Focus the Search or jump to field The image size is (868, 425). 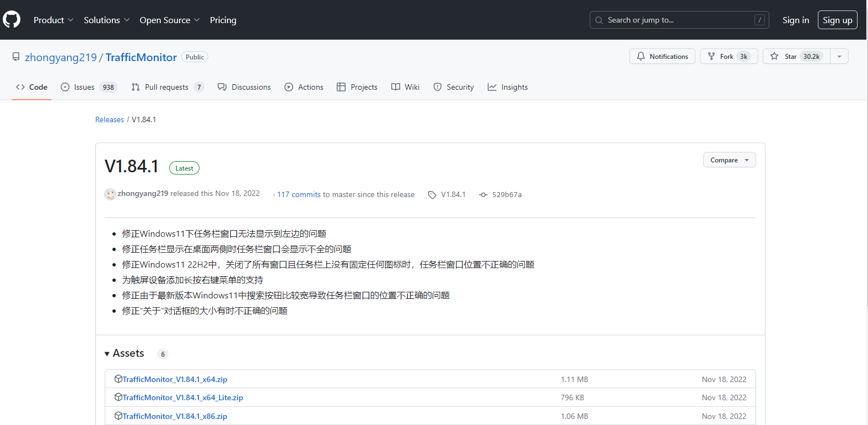(679, 20)
